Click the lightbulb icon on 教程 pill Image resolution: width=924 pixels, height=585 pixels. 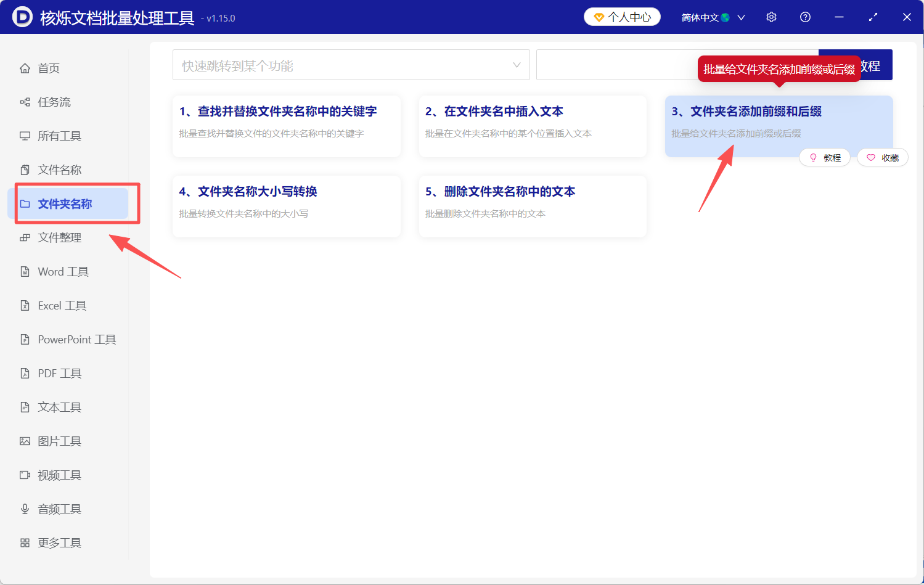coord(813,158)
